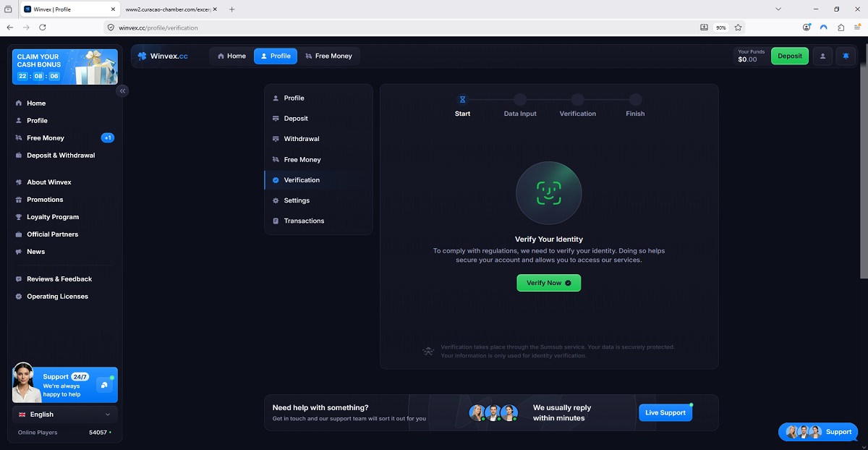This screenshot has width=868, height=450.
Task: Click 'We usually reply within minutes' text
Action: pyautogui.click(x=562, y=413)
